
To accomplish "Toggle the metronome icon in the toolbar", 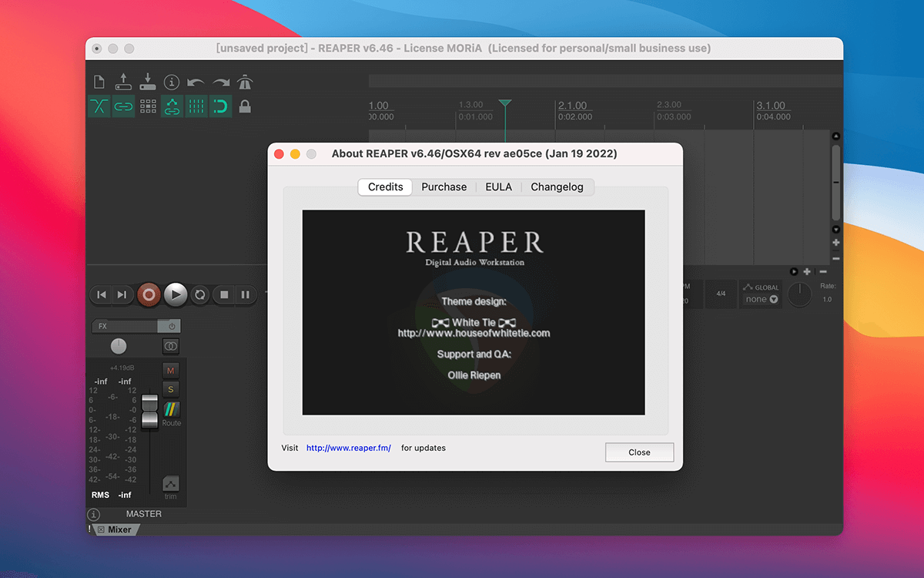I will 245,82.
